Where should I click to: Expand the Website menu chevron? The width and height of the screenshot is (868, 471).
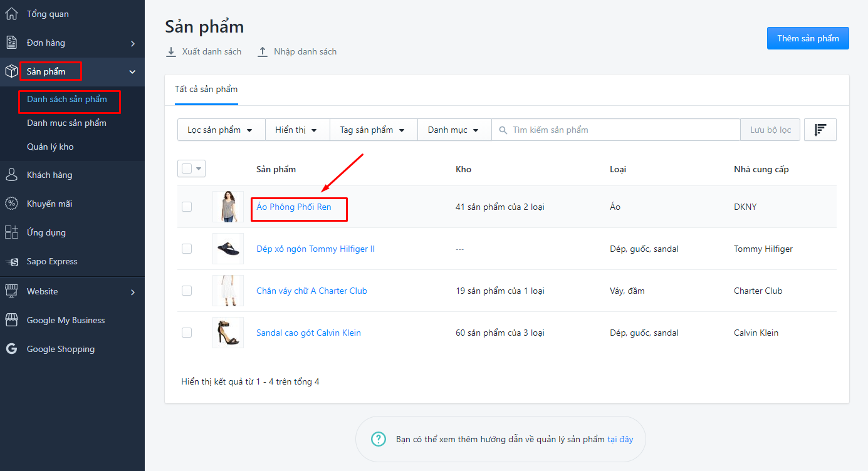pyautogui.click(x=132, y=292)
